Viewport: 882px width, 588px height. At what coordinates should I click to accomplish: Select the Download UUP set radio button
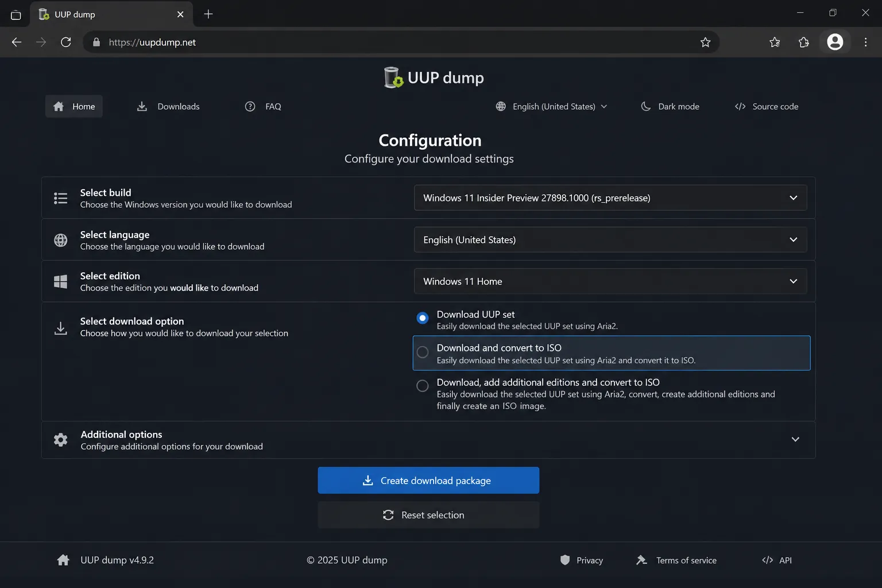point(423,318)
